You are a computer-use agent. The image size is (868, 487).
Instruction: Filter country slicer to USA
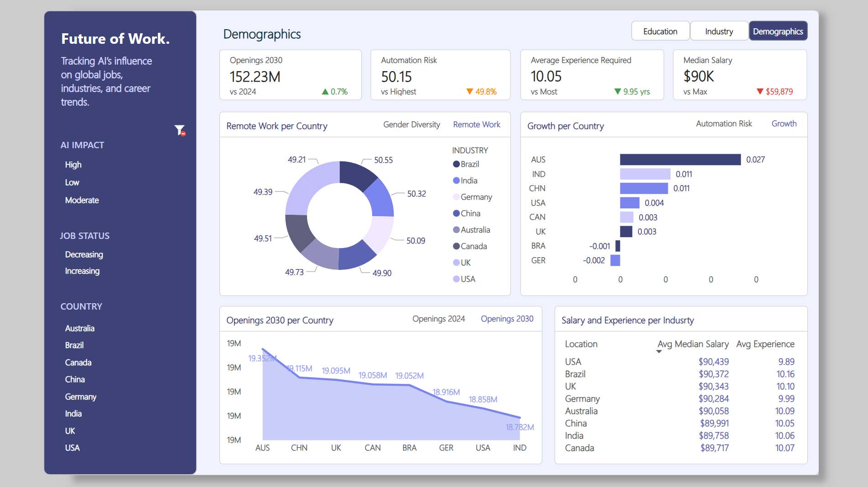point(72,448)
